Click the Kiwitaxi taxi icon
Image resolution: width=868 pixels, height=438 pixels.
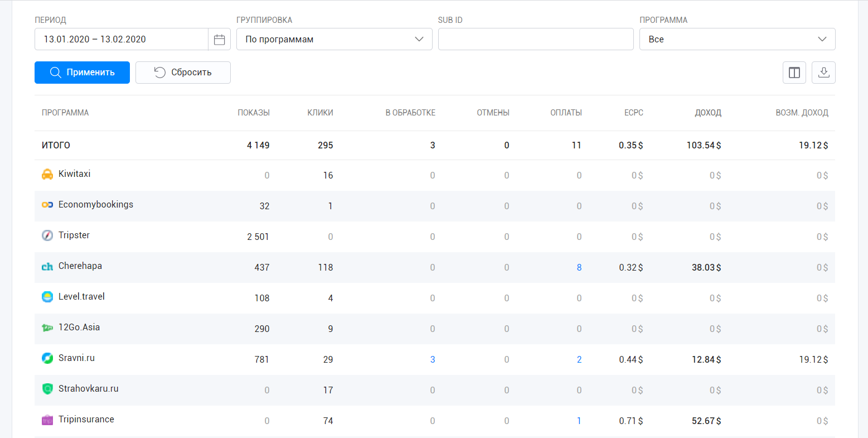click(x=47, y=174)
